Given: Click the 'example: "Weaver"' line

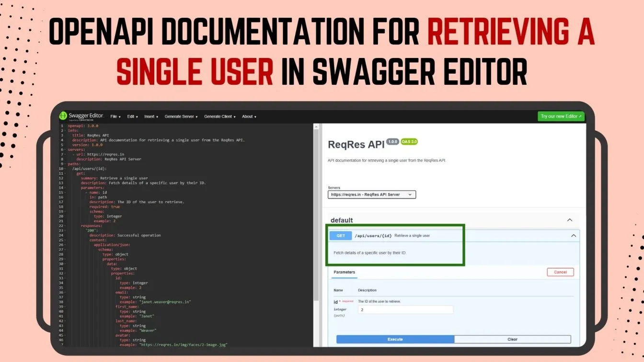Looking at the screenshot, I should pyautogui.click(x=137, y=330).
